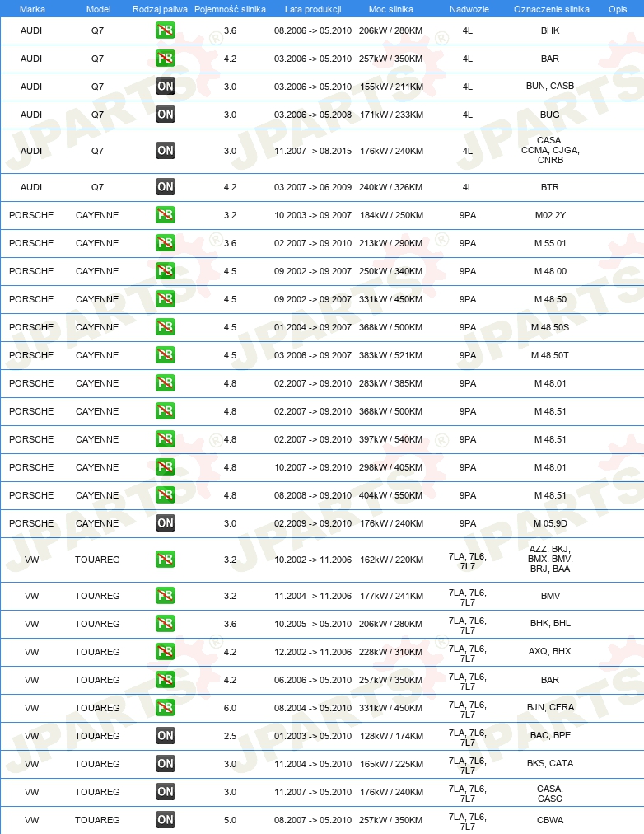Click the ON icon in the CASA, CCMA, CJGA row
The height and width of the screenshot is (834, 644).
tap(166, 151)
